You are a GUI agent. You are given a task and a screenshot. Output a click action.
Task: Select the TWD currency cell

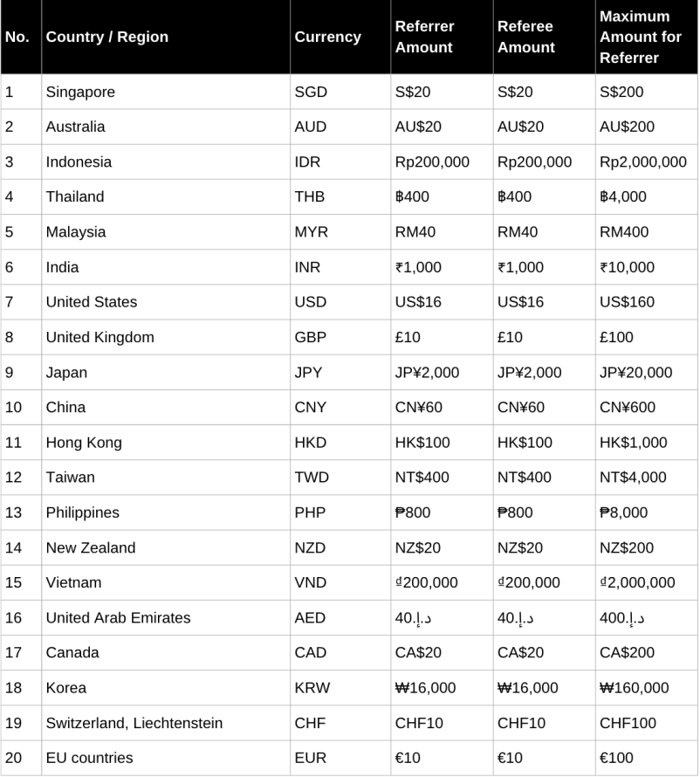point(312,478)
